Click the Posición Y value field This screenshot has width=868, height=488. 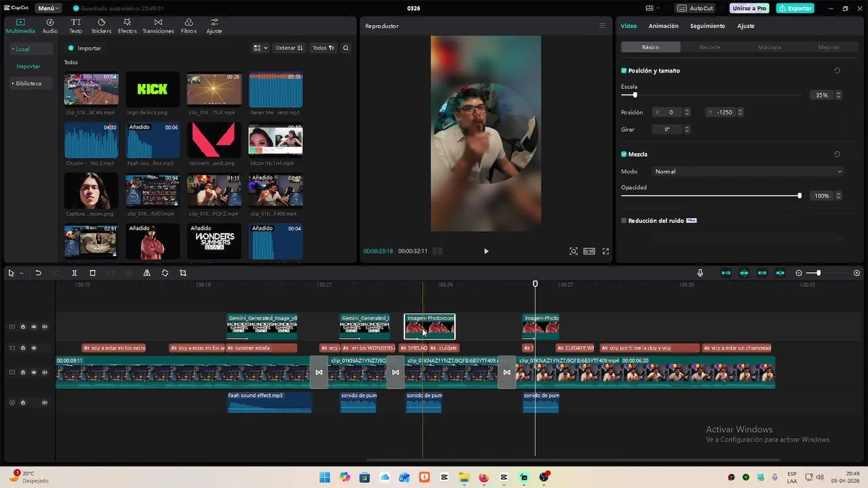725,113
